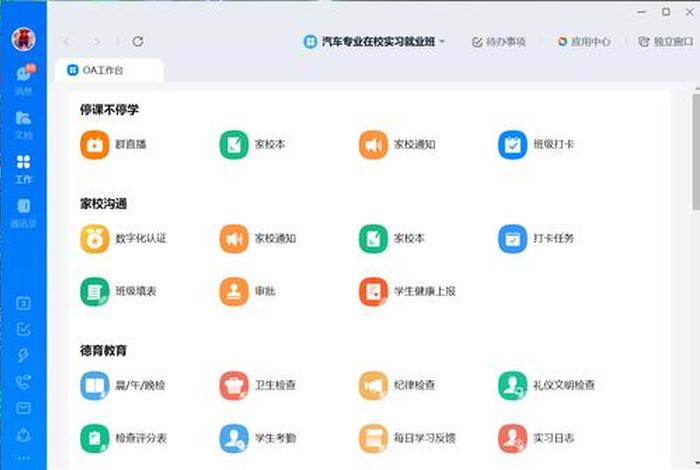Viewport: 700px width, 470px height.
Task: Click the 待办事项 button
Action: pyautogui.click(x=498, y=42)
